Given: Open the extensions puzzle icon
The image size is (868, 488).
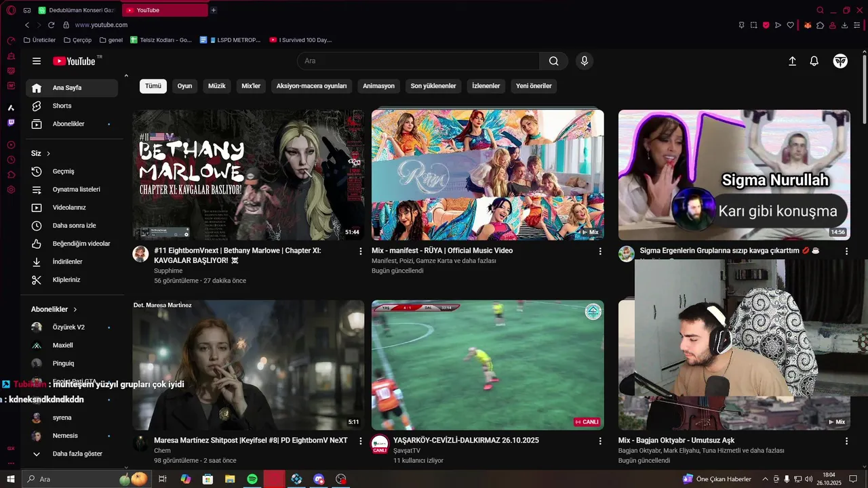Looking at the screenshot, I should [x=821, y=25].
